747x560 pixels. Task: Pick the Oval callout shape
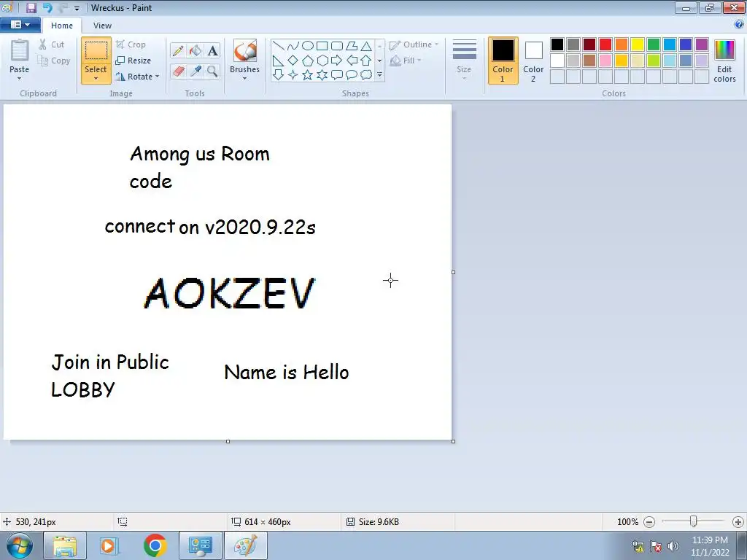tap(352, 75)
